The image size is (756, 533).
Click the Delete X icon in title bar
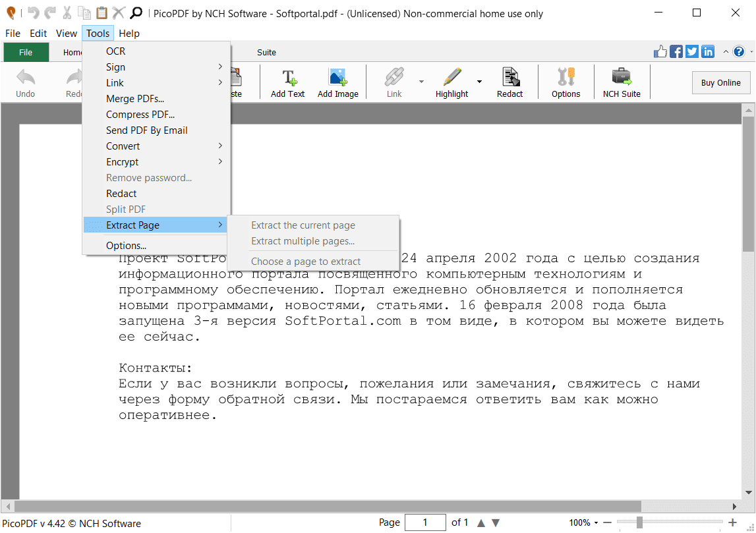tap(119, 13)
